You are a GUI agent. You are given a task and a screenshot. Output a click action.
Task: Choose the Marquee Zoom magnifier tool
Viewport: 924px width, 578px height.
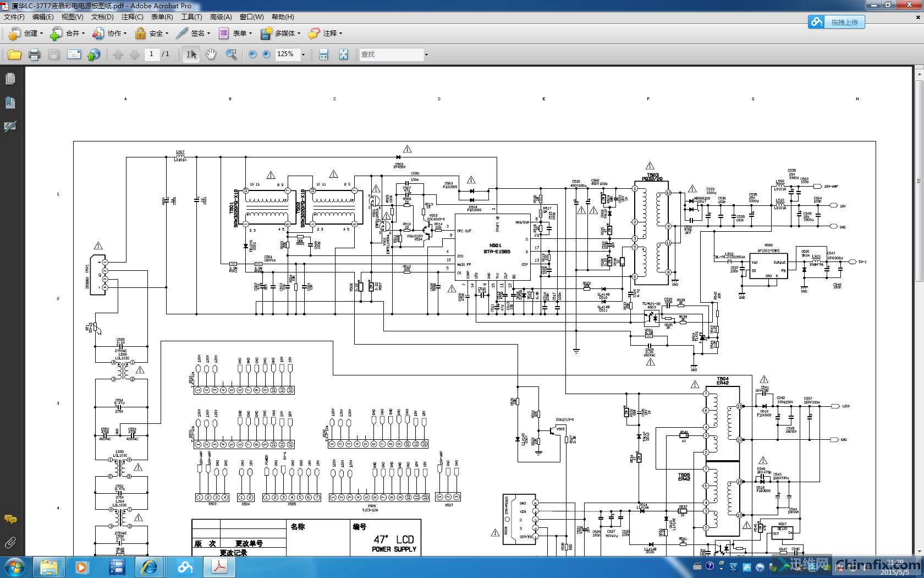pos(231,54)
